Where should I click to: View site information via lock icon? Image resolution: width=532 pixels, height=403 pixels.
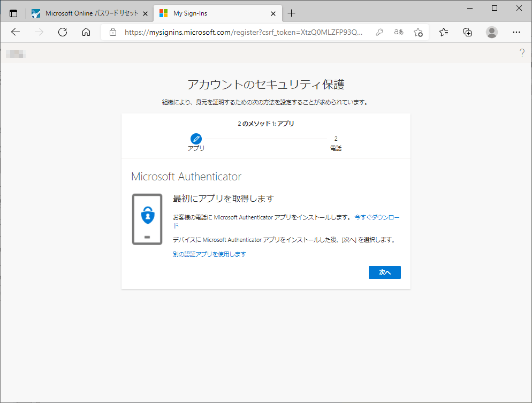pos(113,32)
